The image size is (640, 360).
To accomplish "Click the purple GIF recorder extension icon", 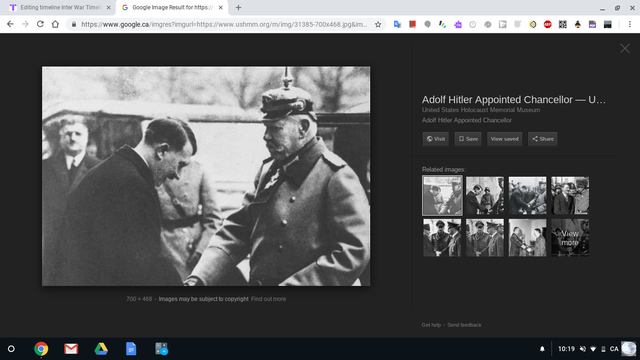I will (592, 24).
